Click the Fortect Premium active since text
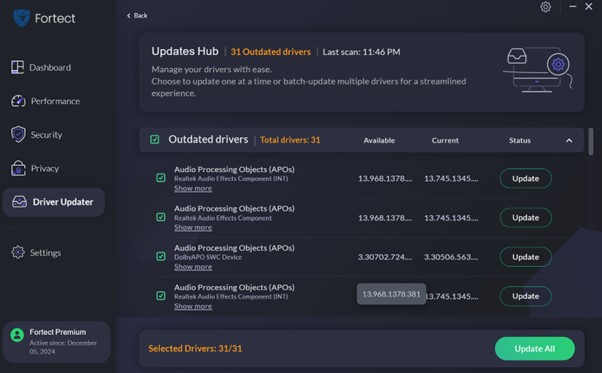 [x=63, y=347]
